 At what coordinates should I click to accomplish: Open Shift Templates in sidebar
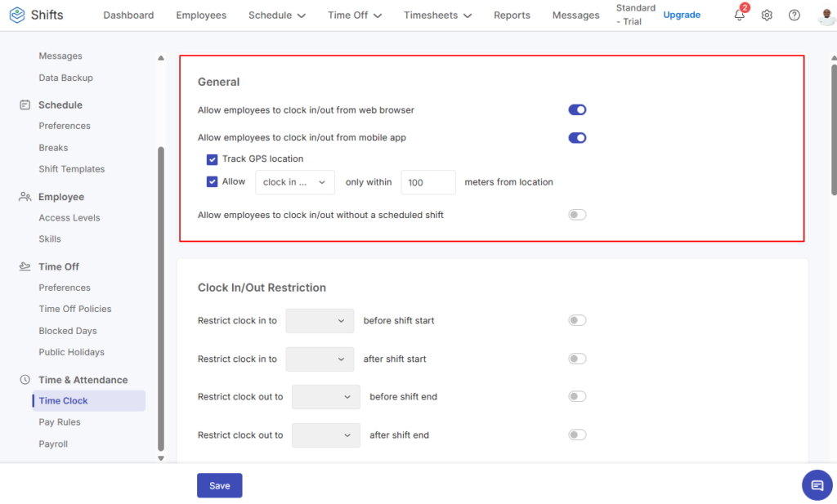[72, 169]
